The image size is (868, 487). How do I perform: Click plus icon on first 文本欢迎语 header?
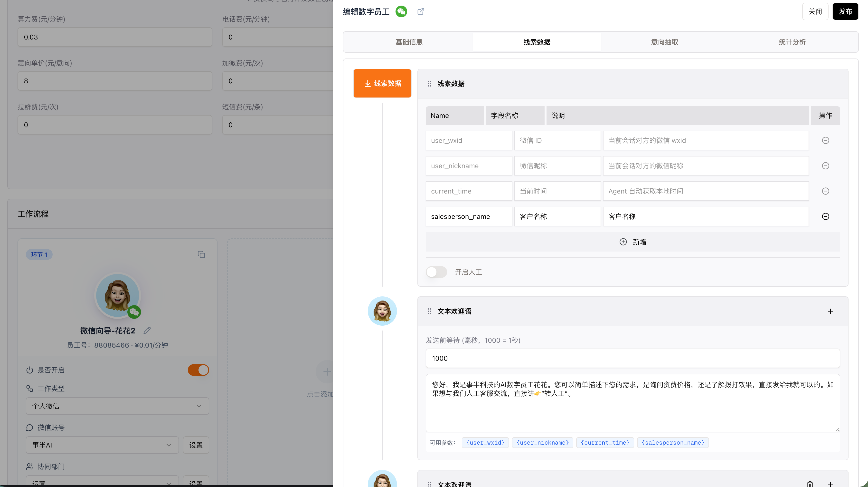(830, 311)
